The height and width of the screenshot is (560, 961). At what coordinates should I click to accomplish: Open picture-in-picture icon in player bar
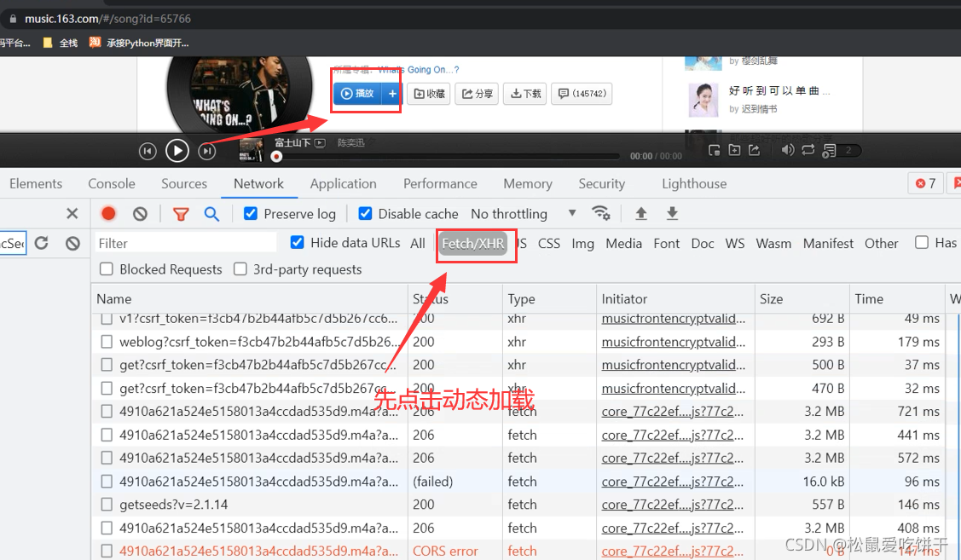coord(714,150)
